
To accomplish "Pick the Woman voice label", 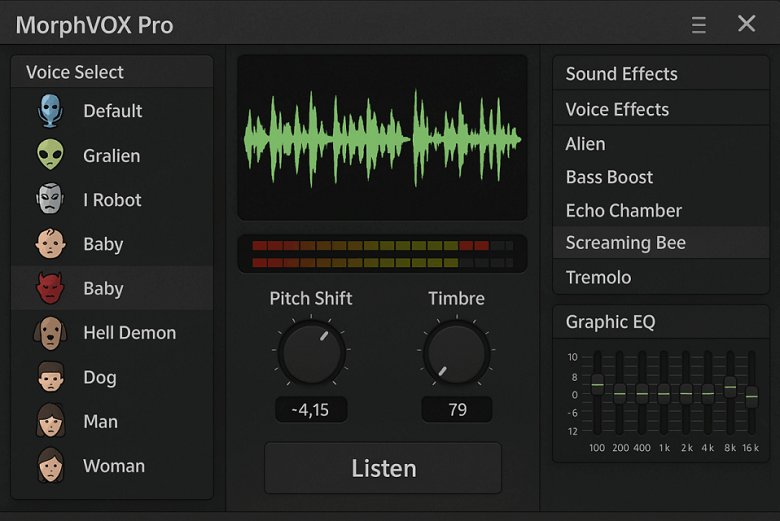I will point(114,466).
